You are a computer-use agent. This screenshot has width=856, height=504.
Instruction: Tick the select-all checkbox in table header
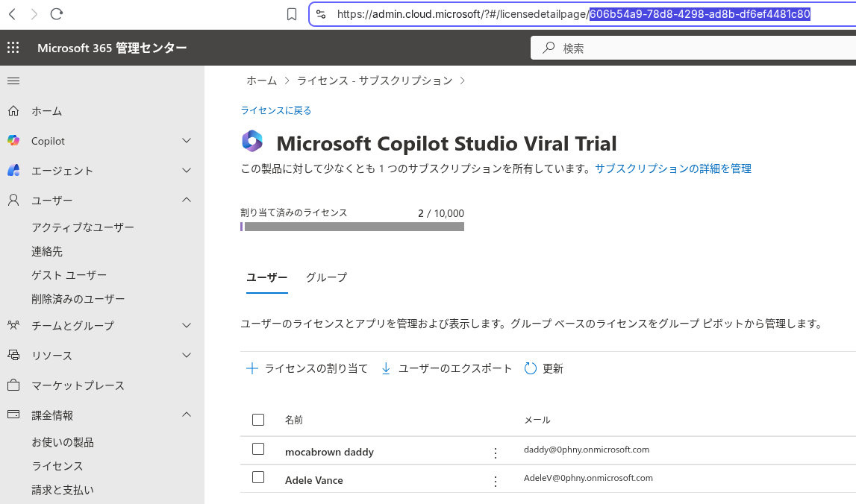258,420
